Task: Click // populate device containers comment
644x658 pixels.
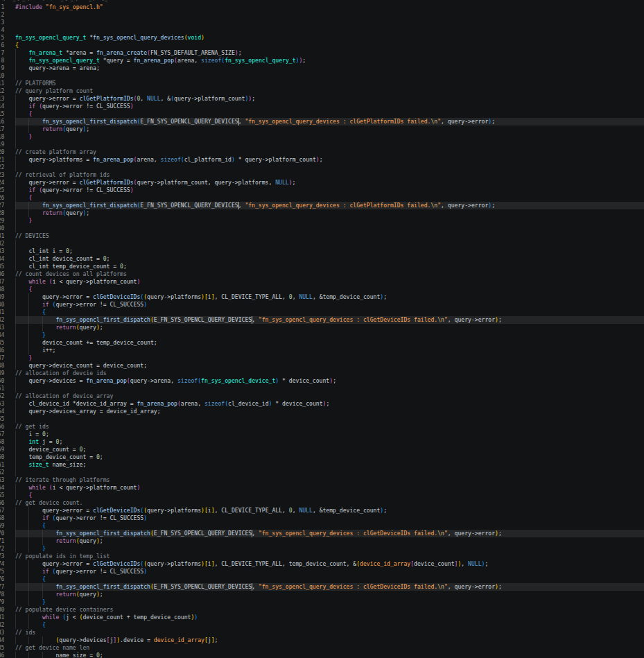Action: point(64,609)
